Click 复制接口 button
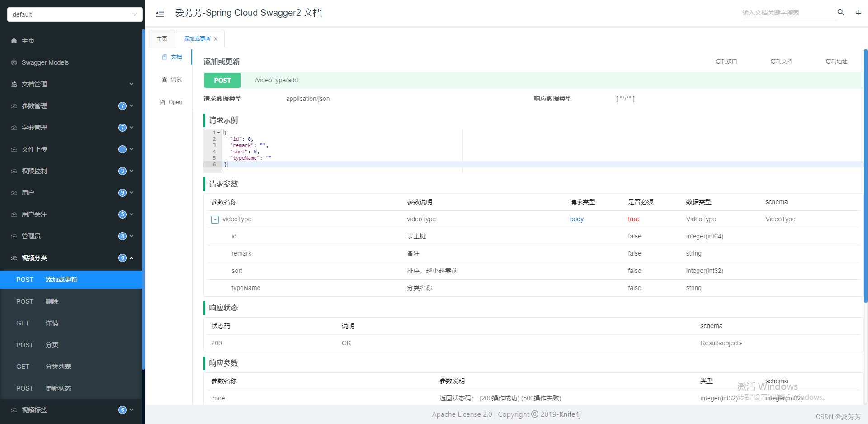The width and height of the screenshot is (868, 424). [726, 62]
